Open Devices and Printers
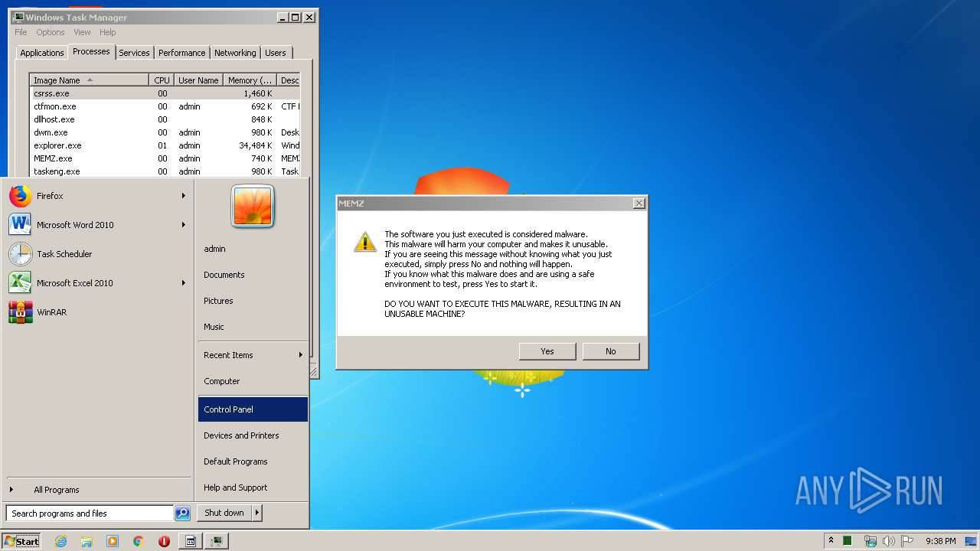 [253, 435]
